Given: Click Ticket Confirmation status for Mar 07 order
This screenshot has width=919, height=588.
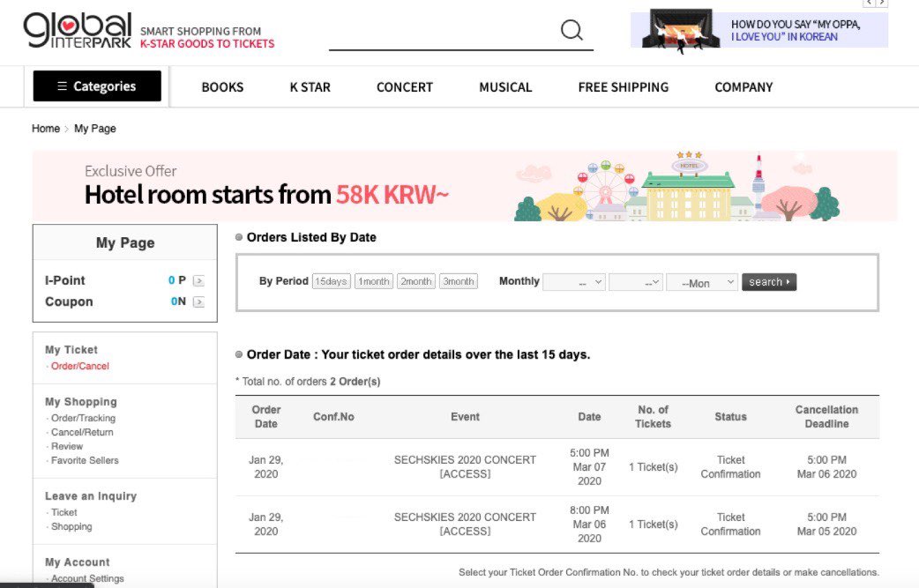Looking at the screenshot, I should (x=730, y=466).
